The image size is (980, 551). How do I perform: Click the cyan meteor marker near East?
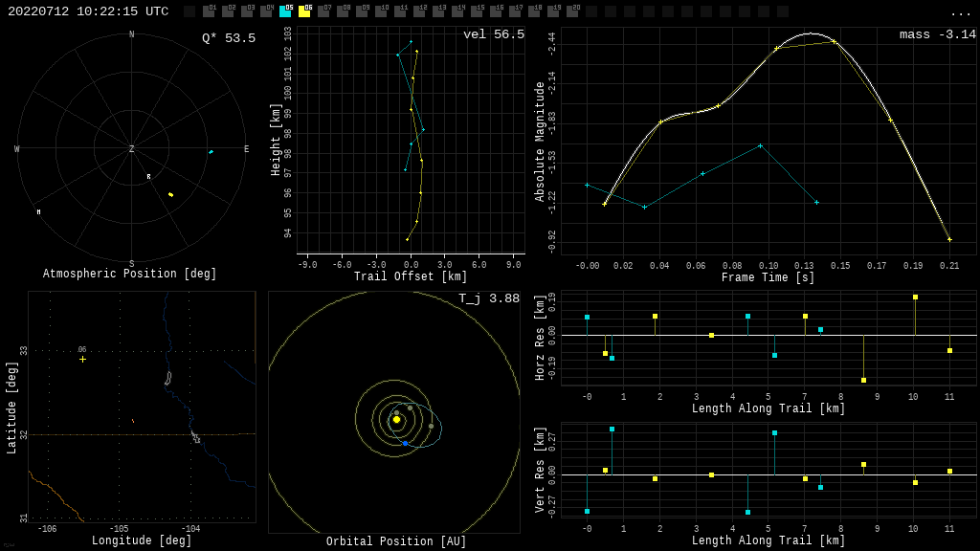point(211,152)
